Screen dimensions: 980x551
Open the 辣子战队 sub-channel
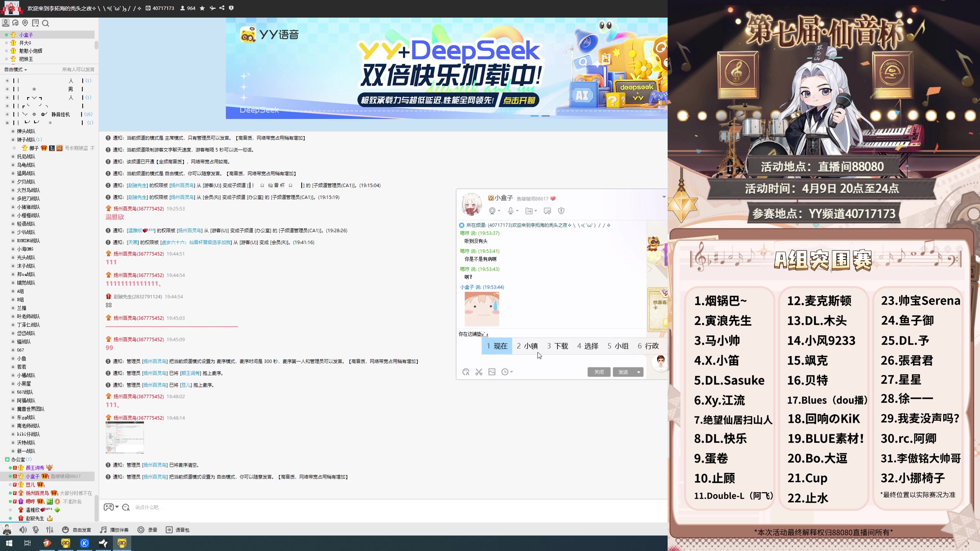pos(26,140)
